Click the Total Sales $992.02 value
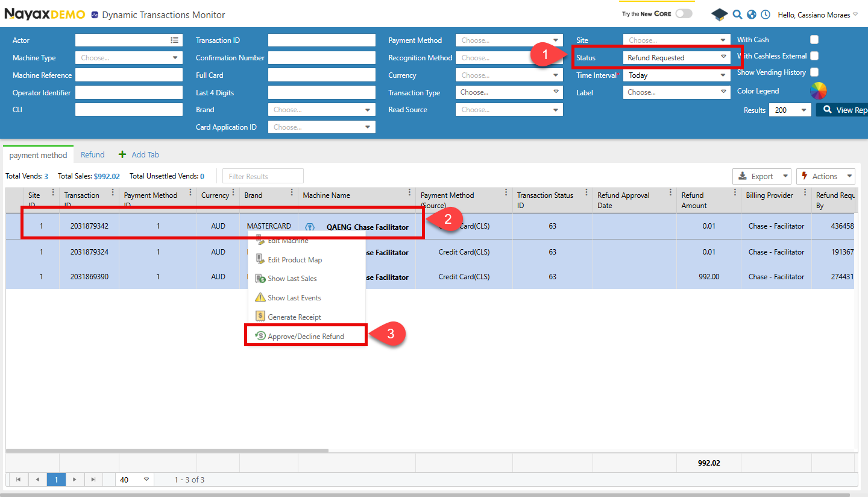This screenshot has width=868, height=497. 107,176
